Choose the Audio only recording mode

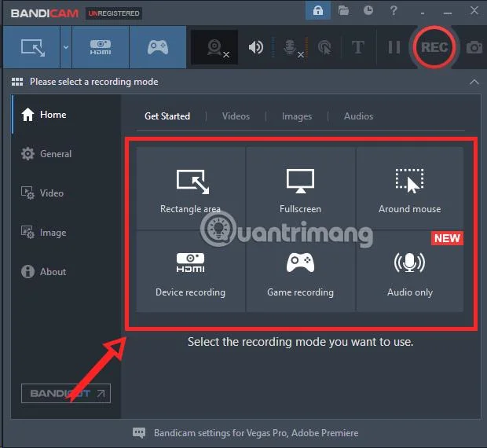pyautogui.click(x=410, y=271)
